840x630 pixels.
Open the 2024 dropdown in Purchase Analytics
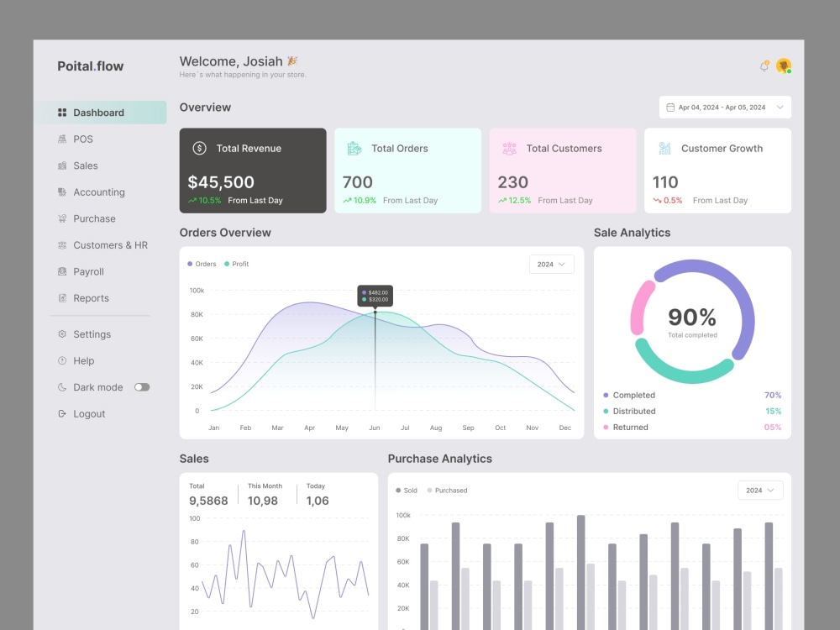(x=760, y=491)
